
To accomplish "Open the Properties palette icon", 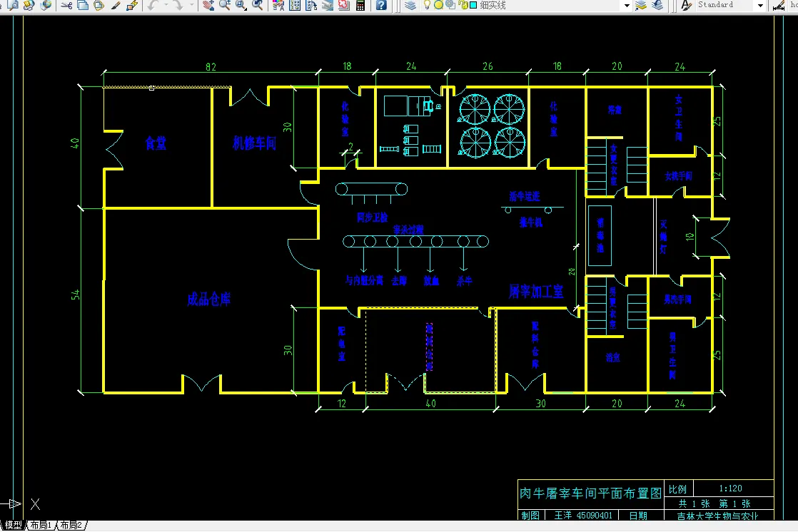I will [x=278, y=5].
